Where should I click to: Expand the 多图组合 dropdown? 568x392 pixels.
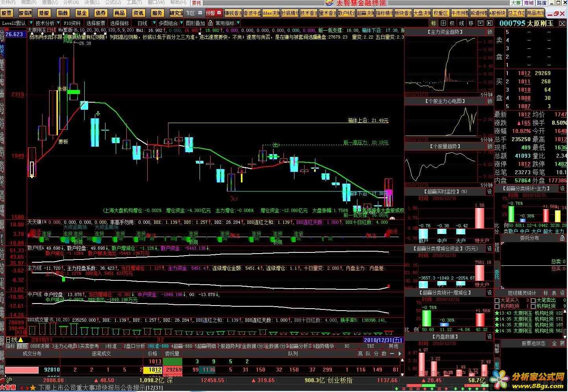point(181,23)
